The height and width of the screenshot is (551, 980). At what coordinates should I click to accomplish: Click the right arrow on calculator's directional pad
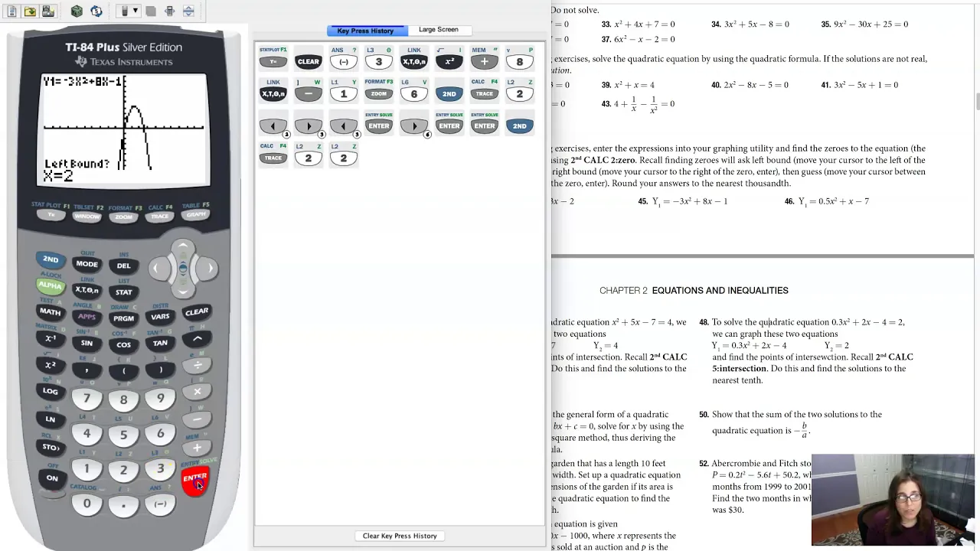point(209,268)
